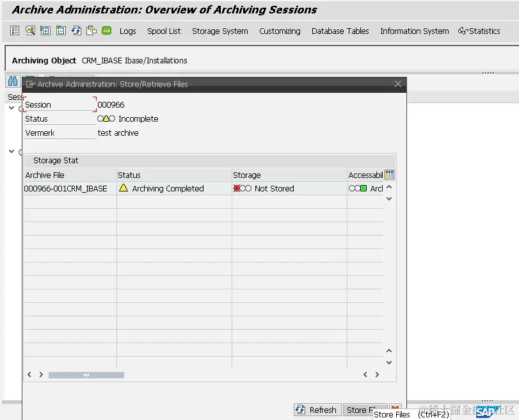This screenshot has height=420, width=519.
Task: Click the checklist icon at the toolbar start
Action: [x=15, y=31]
